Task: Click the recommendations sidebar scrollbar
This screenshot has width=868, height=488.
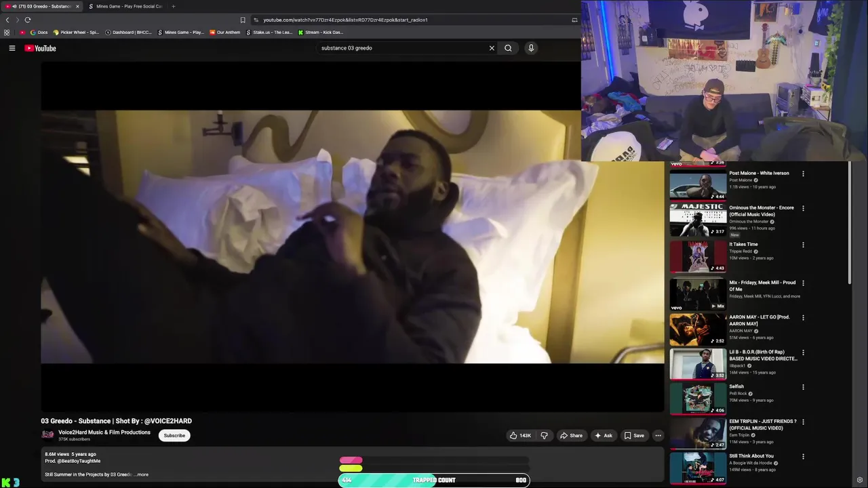Action: 849,224
